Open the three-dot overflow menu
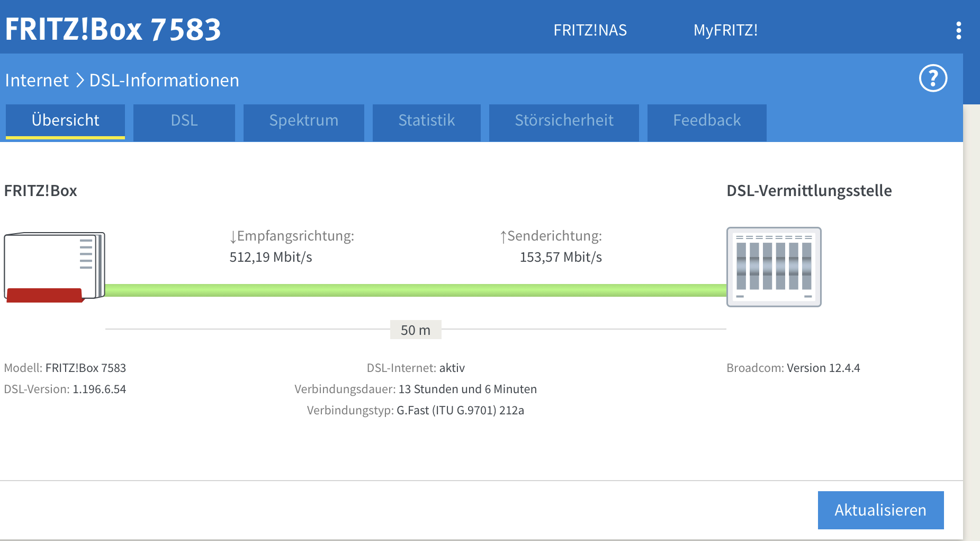This screenshot has height=541, width=980. (958, 30)
